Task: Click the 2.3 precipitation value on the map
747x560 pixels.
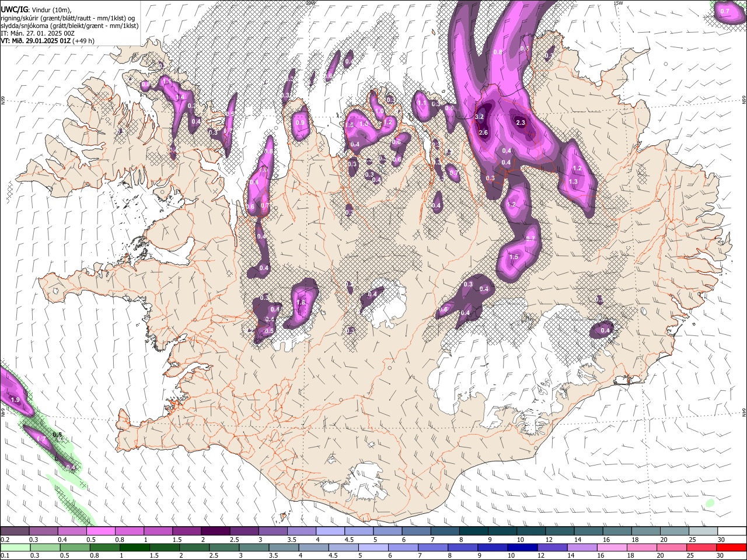Action: click(x=521, y=122)
